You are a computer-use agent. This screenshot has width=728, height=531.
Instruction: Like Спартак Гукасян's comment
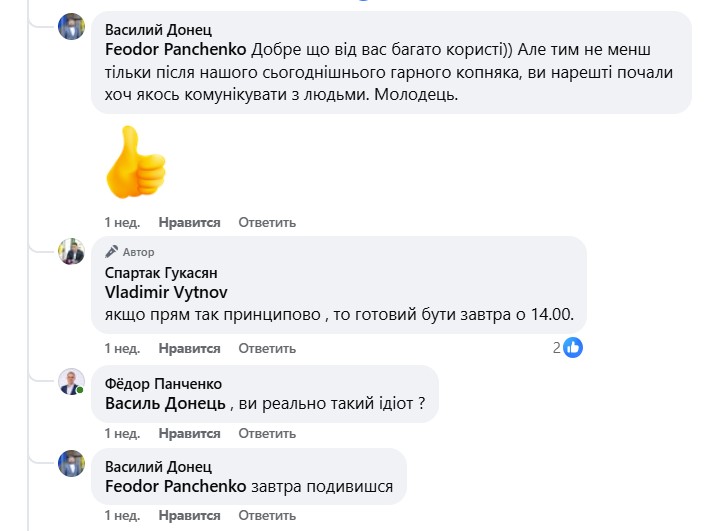point(189,348)
